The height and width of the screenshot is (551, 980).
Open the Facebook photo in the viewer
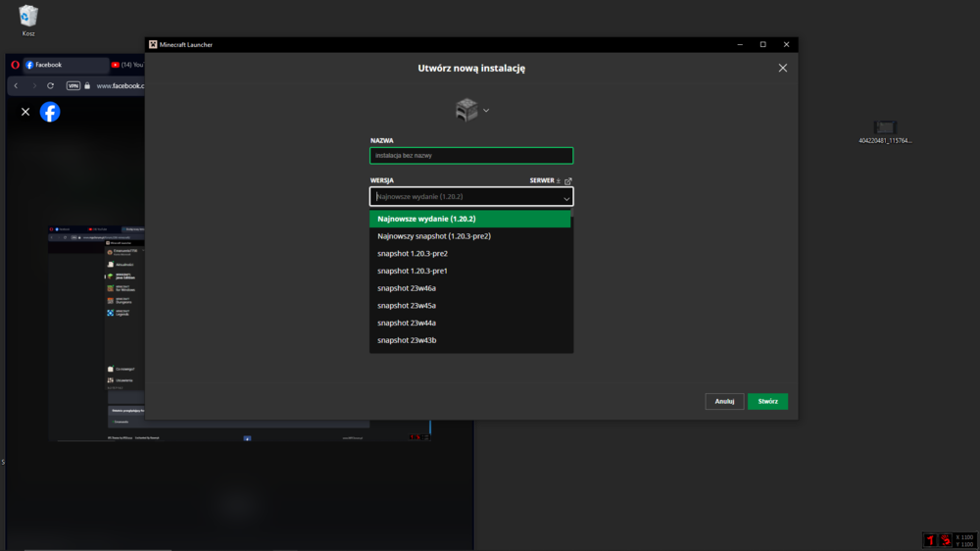239,332
